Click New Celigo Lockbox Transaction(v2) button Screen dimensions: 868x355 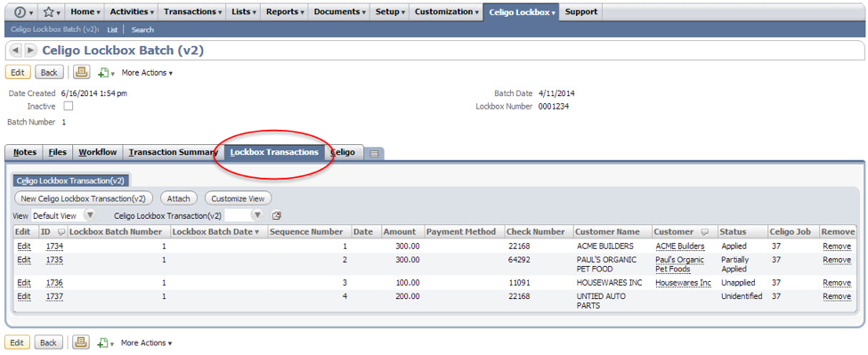[84, 198]
